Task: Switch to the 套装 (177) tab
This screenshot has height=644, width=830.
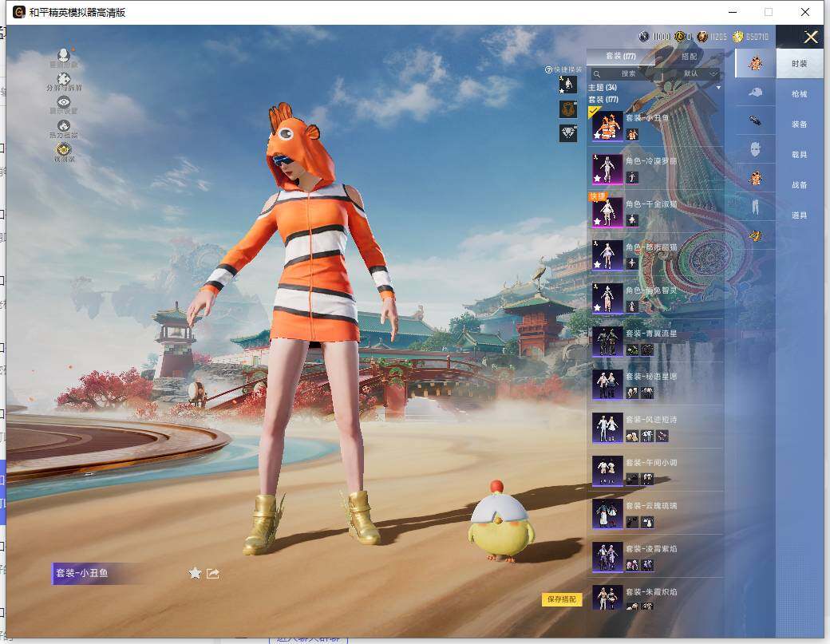Action: click(x=620, y=56)
